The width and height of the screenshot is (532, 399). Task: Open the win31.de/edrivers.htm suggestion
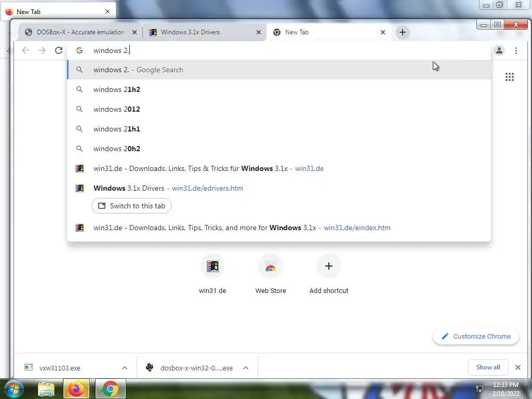(279, 188)
